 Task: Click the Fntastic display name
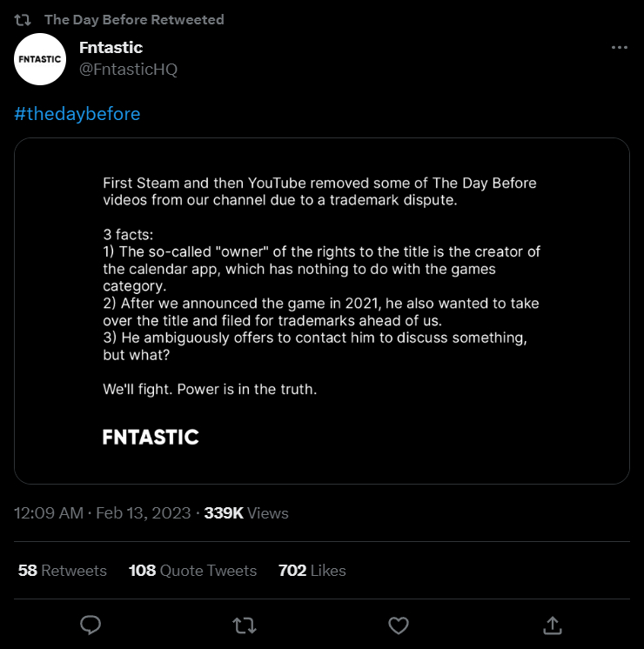[111, 48]
